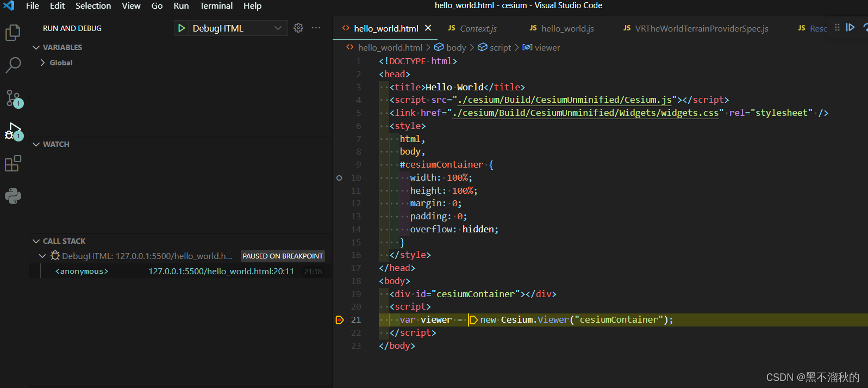Click line number 19 in the gutter

(x=356, y=294)
